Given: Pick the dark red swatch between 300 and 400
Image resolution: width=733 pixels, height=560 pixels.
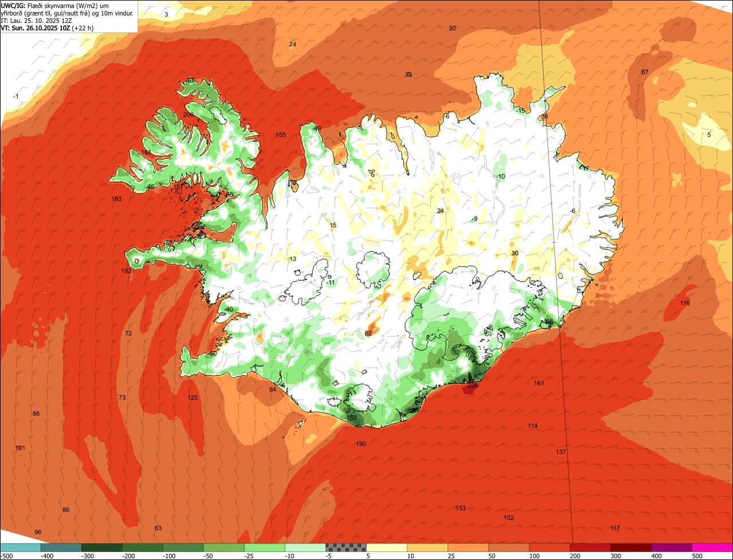Looking at the screenshot, I should 631,547.
